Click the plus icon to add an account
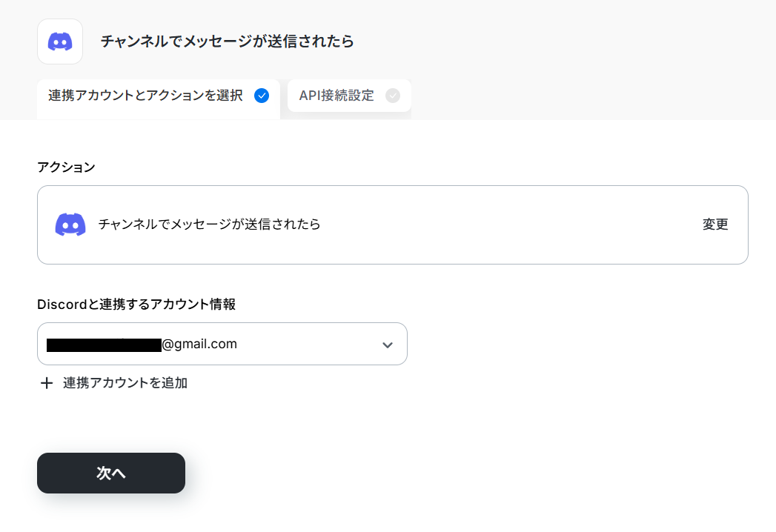This screenshot has height=532, width=776. (47, 383)
